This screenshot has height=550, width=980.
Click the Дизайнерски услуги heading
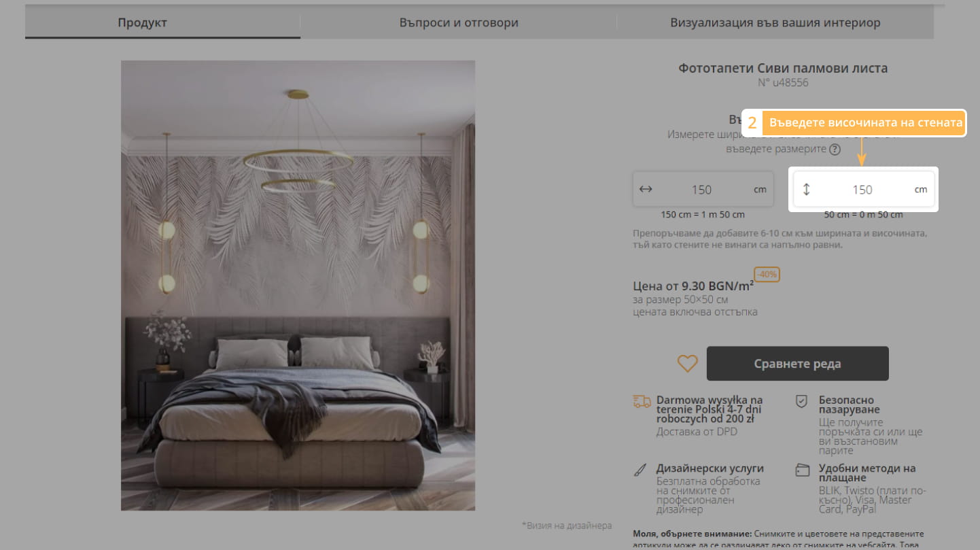point(710,468)
